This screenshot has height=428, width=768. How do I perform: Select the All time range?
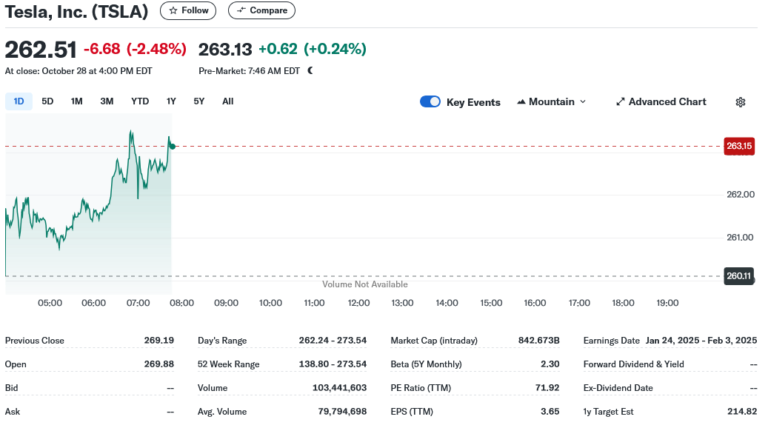click(x=228, y=101)
